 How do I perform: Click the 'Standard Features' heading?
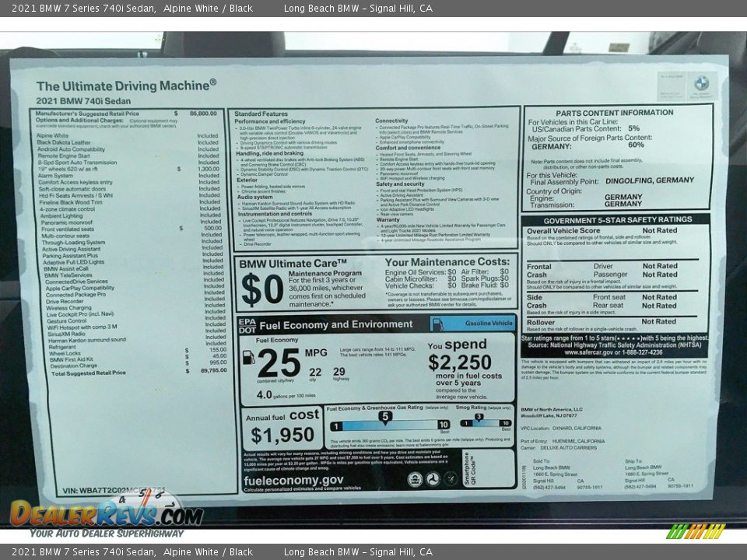[261, 114]
